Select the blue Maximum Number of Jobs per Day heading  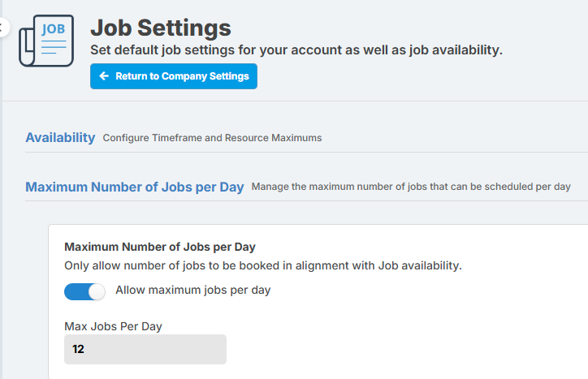pyautogui.click(x=135, y=187)
